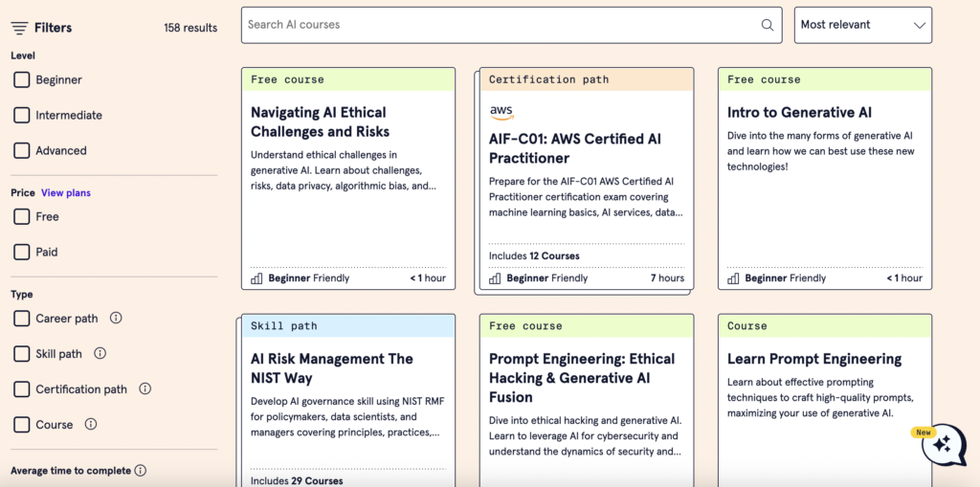
Task: Enable the Paid price filter
Action: pyautogui.click(x=22, y=252)
